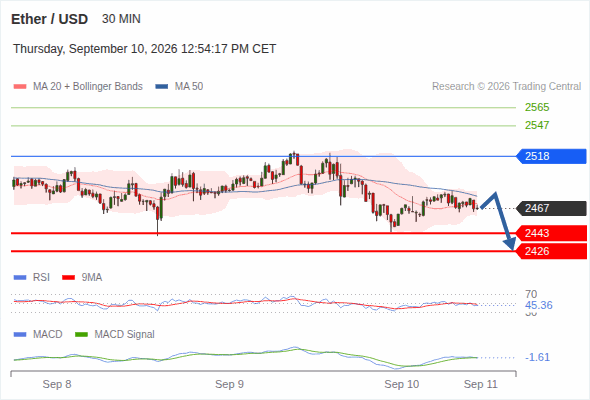Click the Sep 10 date axis label
590x400 pixels.
tap(401, 384)
